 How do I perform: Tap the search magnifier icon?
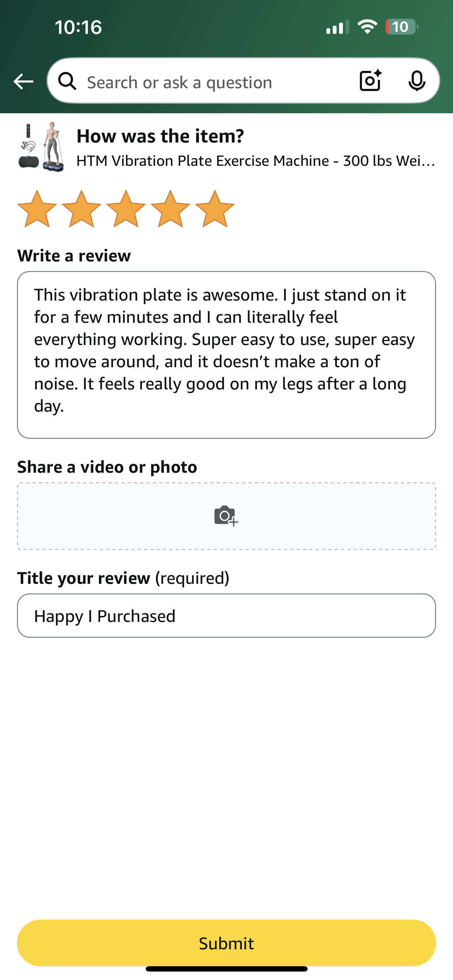[67, 81]
